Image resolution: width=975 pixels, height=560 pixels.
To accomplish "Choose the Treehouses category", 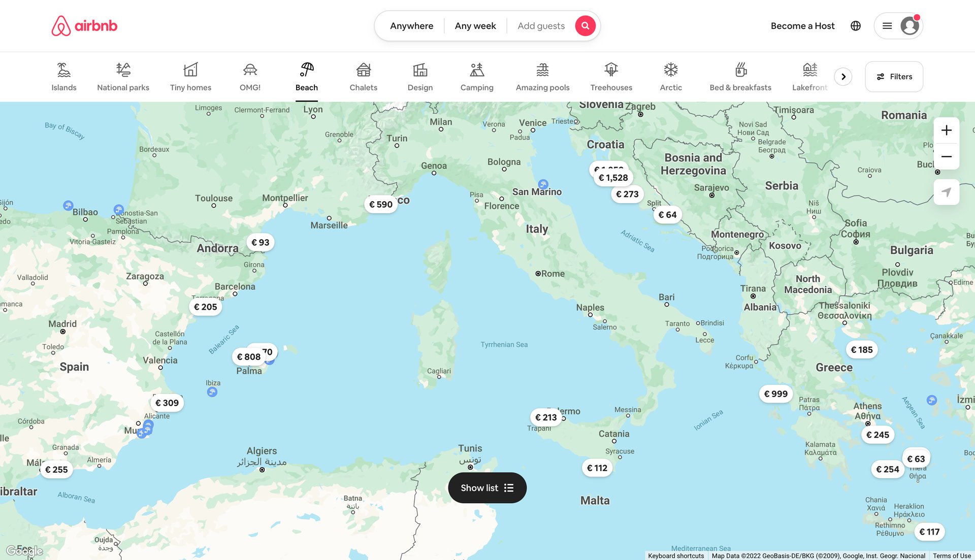I will pyautogui.click(x=611, y=76).
